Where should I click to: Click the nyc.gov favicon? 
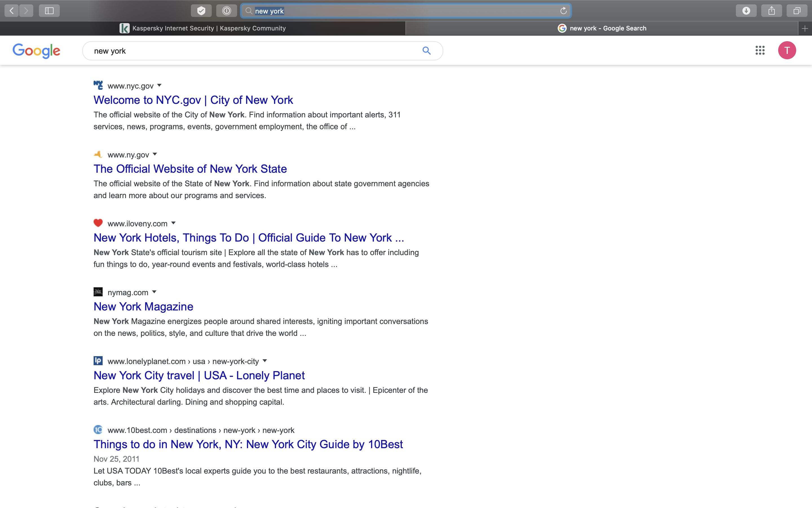point(98,85)
